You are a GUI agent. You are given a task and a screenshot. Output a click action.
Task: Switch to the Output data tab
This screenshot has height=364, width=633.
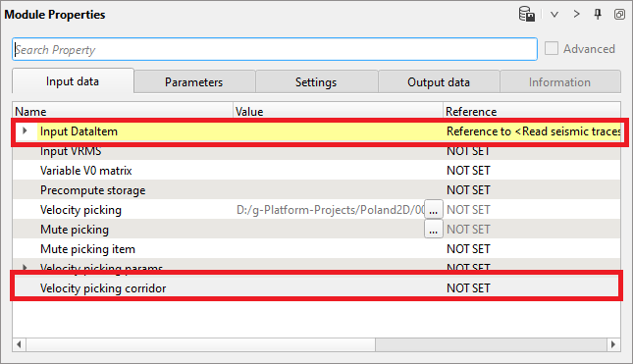tap(439, 81)
